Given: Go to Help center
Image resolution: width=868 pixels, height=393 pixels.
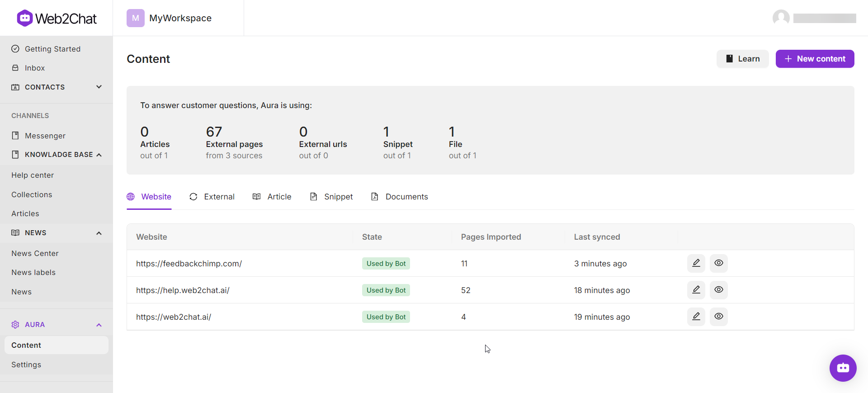Looking at the screenshot, I should click(33, 175).
